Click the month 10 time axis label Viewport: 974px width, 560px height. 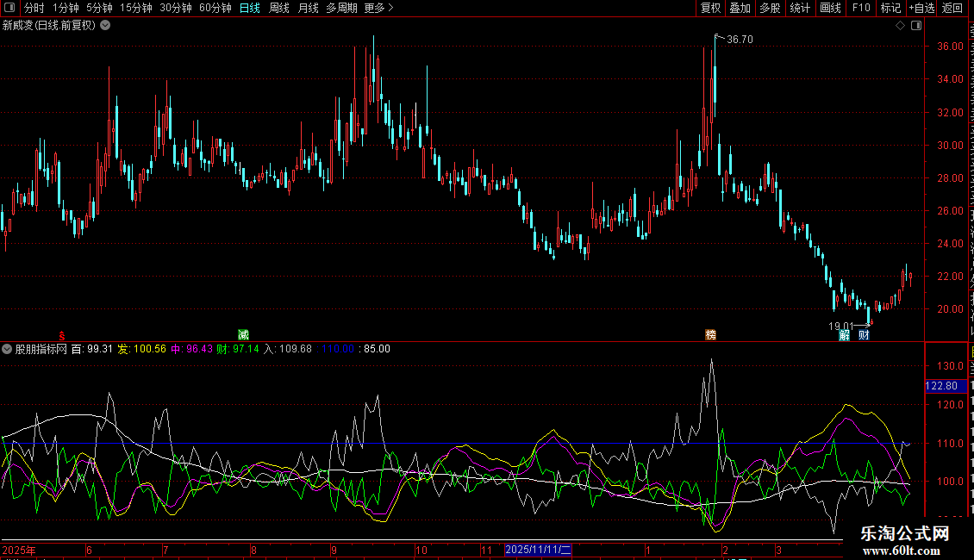(x=421, y=550)
